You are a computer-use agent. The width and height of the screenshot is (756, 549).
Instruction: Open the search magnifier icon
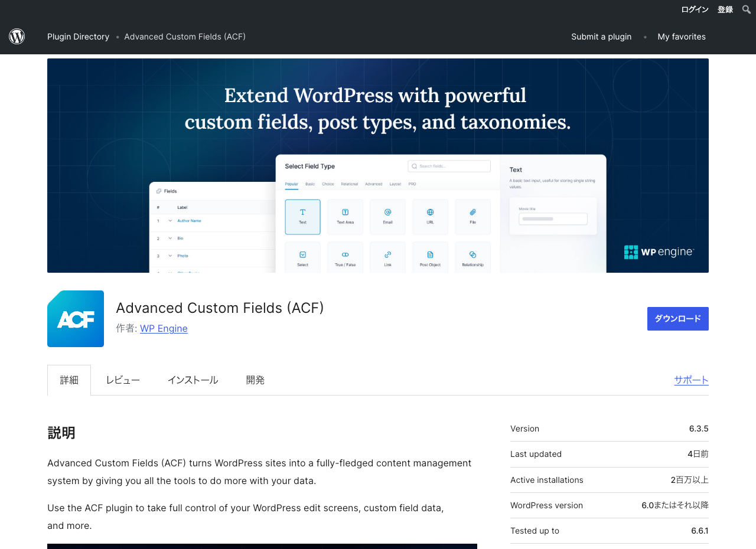coord(747,9)
